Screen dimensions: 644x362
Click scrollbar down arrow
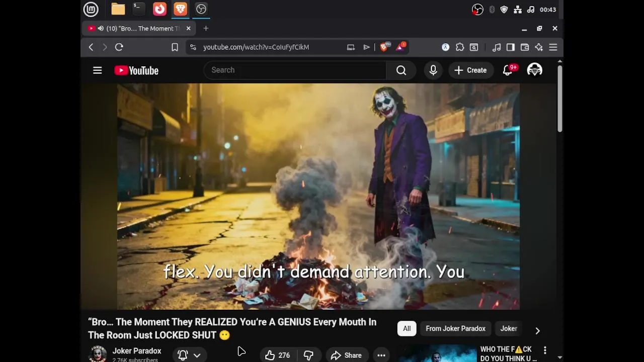pos(560,358)
